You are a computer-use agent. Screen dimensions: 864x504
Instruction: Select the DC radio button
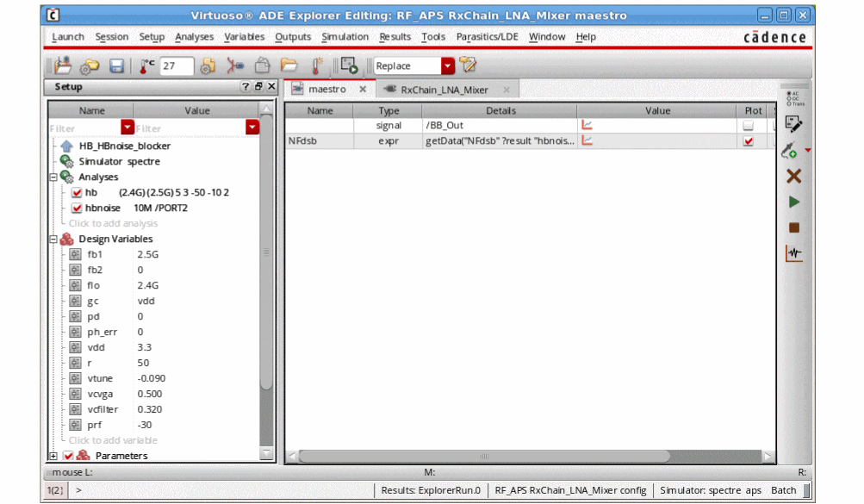pos(789,98)
